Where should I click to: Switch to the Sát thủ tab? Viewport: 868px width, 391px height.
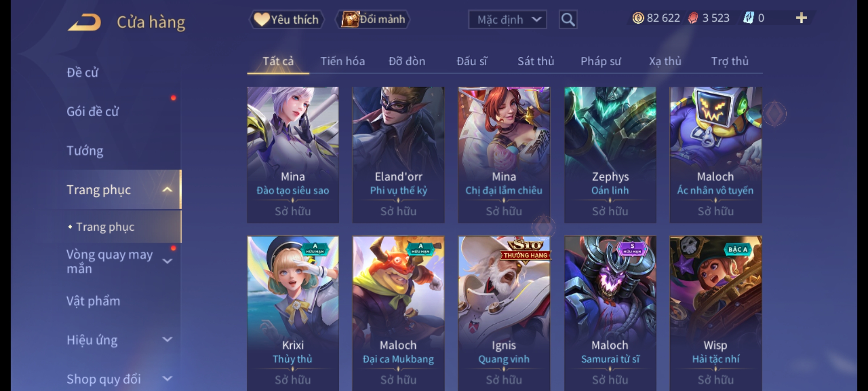pos(536,61)
